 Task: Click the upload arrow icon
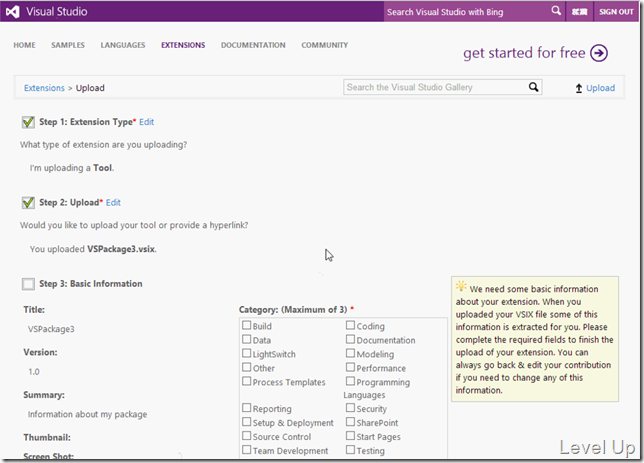[x=579, y=88]
